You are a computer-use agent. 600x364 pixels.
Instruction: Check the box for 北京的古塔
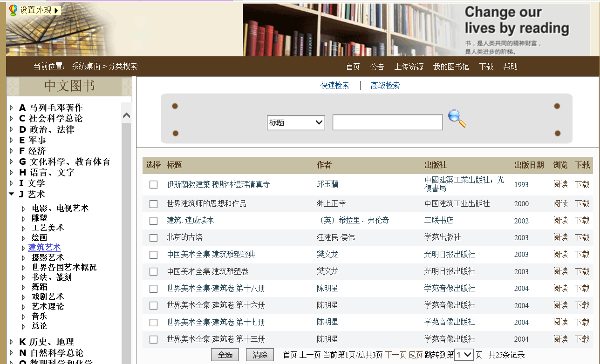153,238
